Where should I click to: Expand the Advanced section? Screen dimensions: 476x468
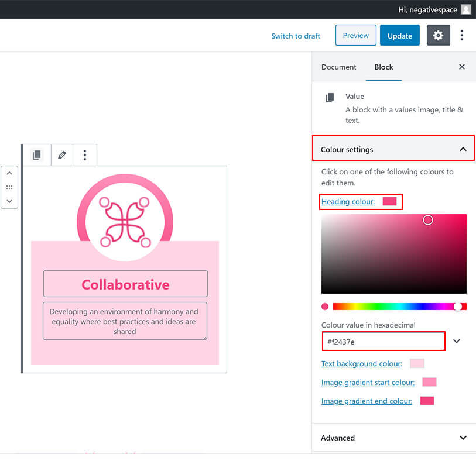tap(463, 438)
